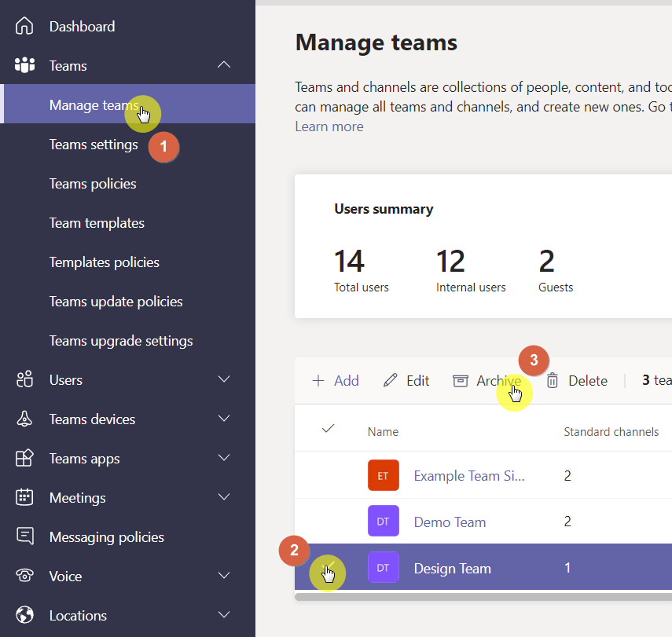Click the 12 Internal users figure

(x=450, y=261)
